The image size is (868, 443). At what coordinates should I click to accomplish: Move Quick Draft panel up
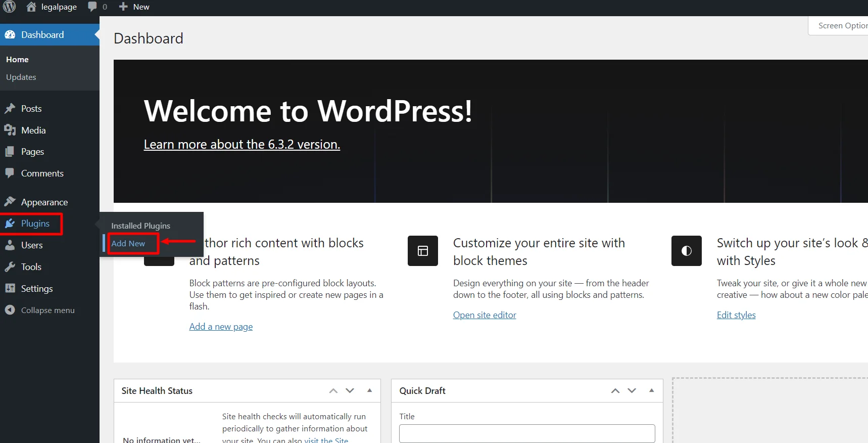(615, 390)
